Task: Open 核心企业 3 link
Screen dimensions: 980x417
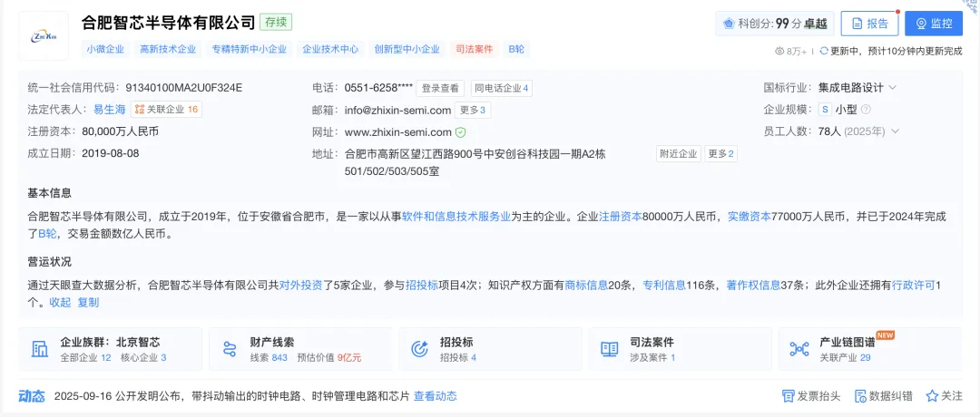Action: coord(143,358)
